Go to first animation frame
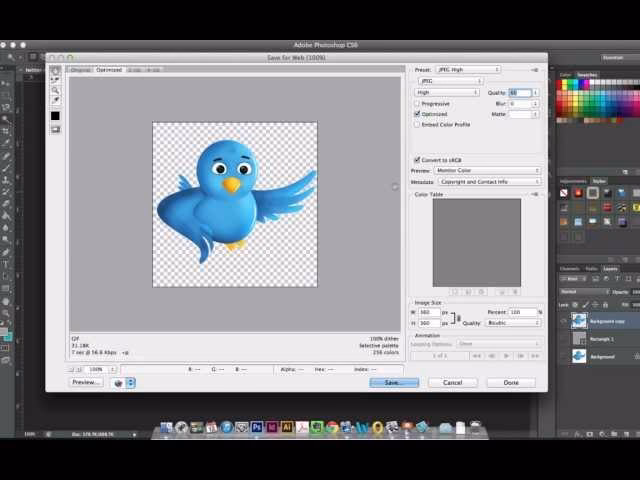Viewport: 640px width, 480px height. pos(476,356)
